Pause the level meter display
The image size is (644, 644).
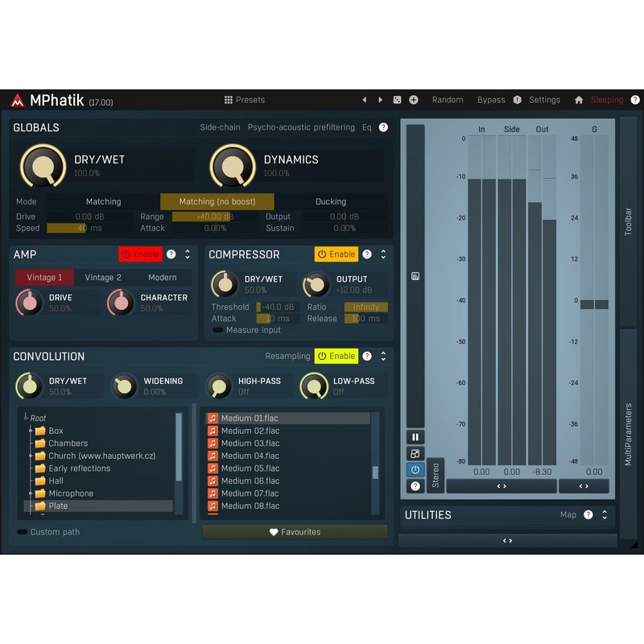415,437
